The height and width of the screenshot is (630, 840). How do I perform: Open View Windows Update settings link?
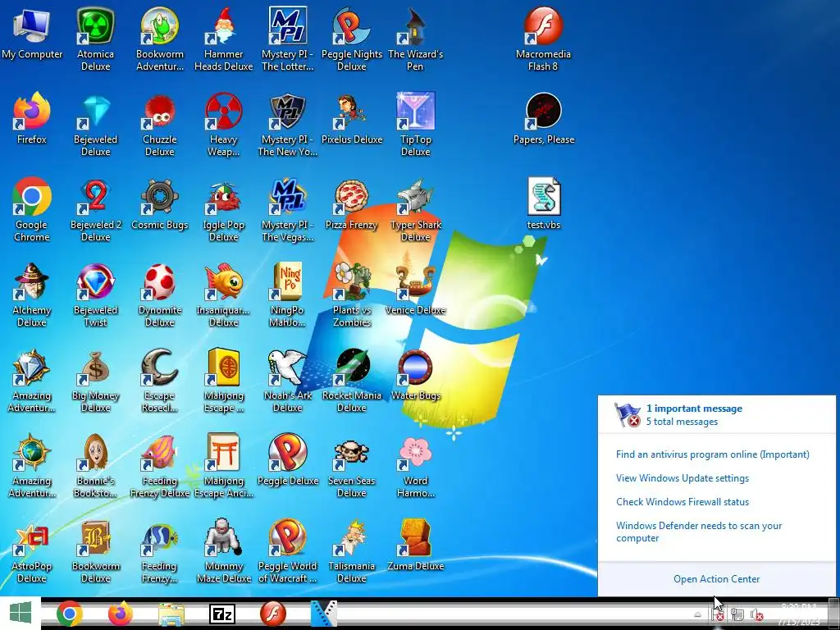click(x=682, y=478)
